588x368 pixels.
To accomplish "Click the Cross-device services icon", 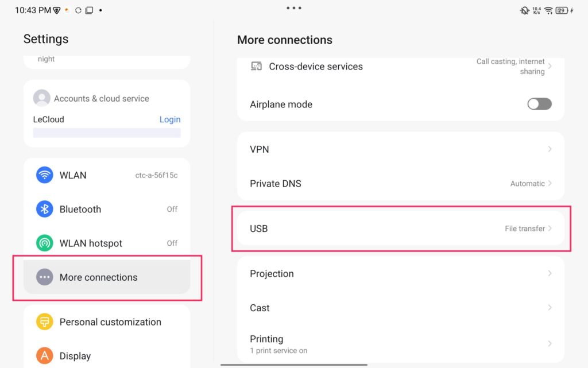I will pyautogui.click(x=256, y=66).
